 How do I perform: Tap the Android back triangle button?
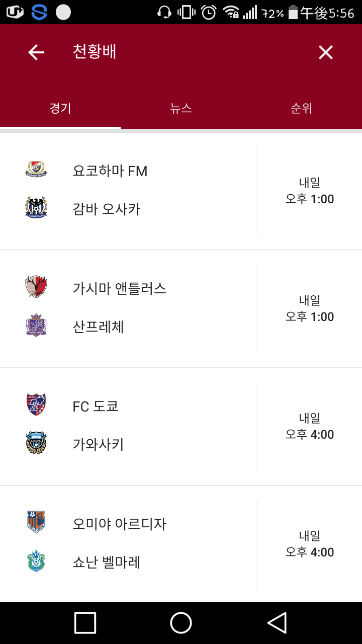click(277, 623)
